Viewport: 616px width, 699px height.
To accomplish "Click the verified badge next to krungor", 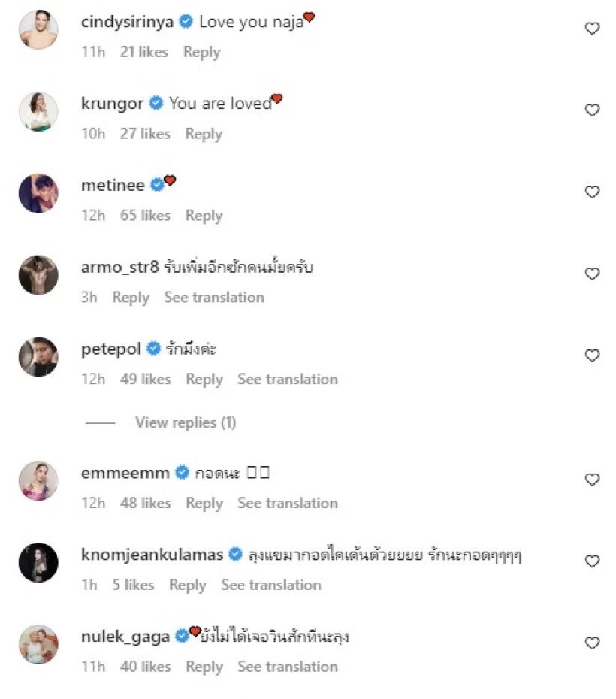I will click(156, 104).
